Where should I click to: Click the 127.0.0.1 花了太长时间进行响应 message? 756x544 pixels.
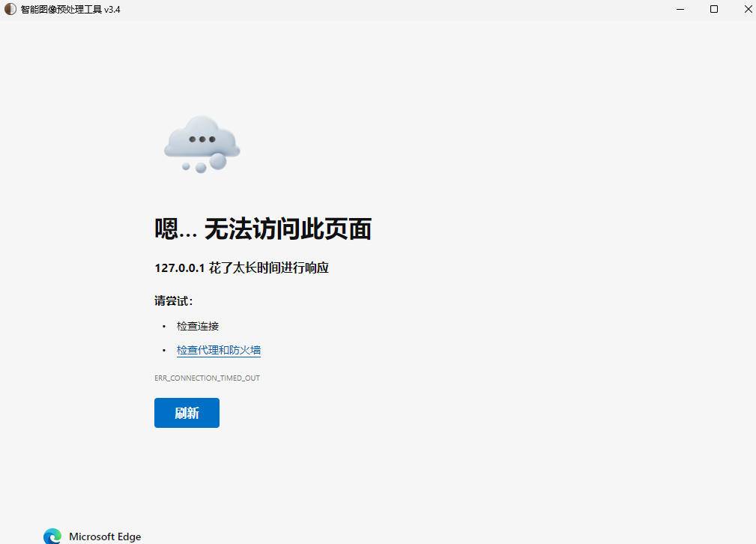click(241, 268)
